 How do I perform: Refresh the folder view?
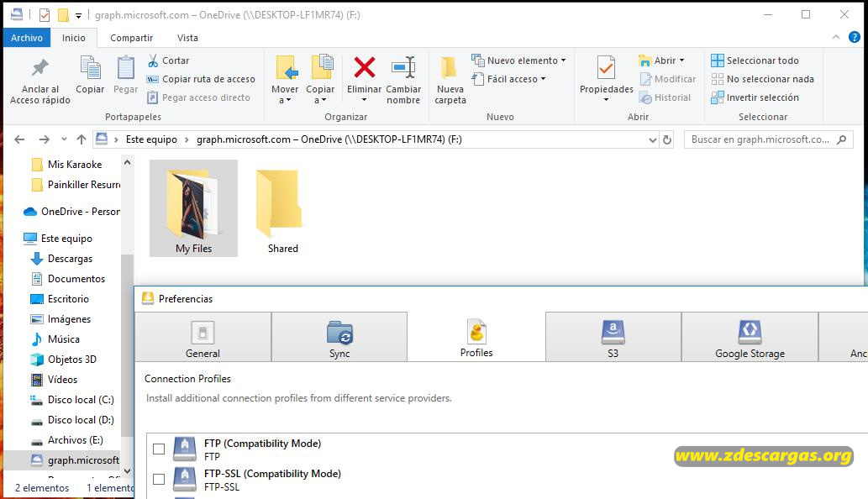[667, 140]
